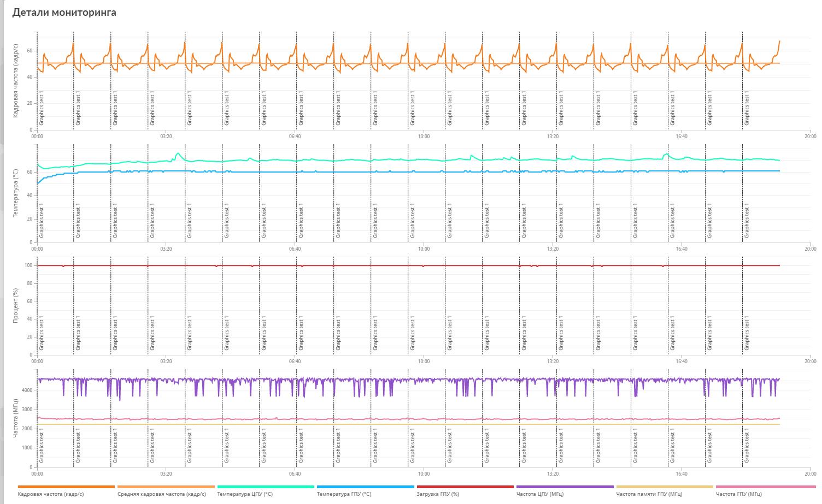Click vertical axis title 'Процент (%)'
Image resolution: width=822 pixels, height=504 pixels.
tap(16, 306)
